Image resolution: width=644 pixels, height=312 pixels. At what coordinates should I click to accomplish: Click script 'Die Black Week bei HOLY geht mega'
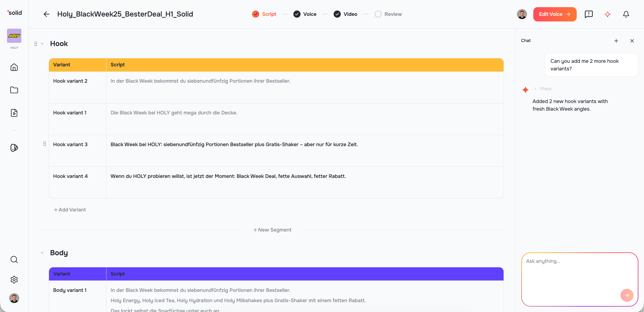click(174, 113)
